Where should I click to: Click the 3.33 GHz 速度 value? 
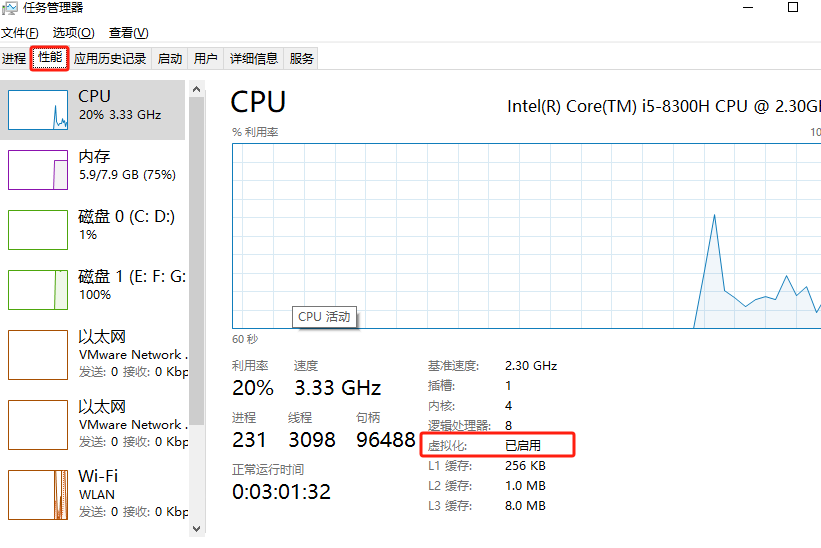338,388
